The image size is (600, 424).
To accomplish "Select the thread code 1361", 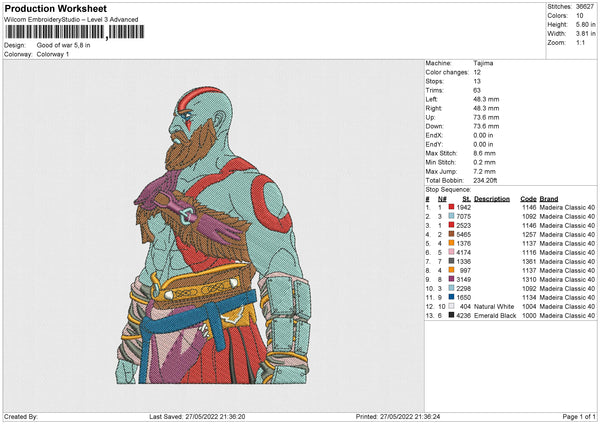I will pyautogui.click(x=530, y=261).
